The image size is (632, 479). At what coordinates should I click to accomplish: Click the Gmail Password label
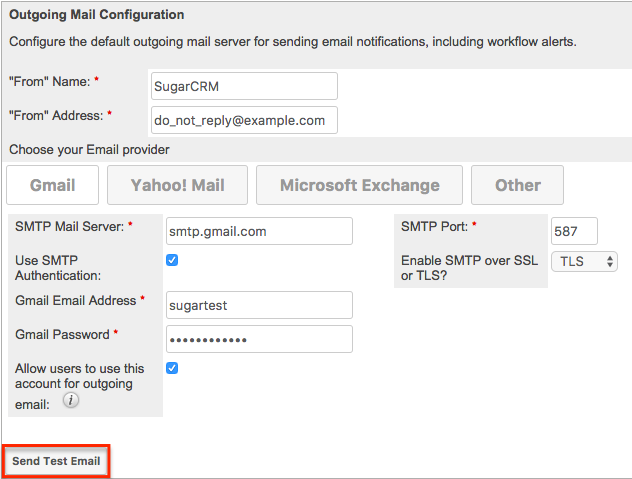[x=62, y=335]
